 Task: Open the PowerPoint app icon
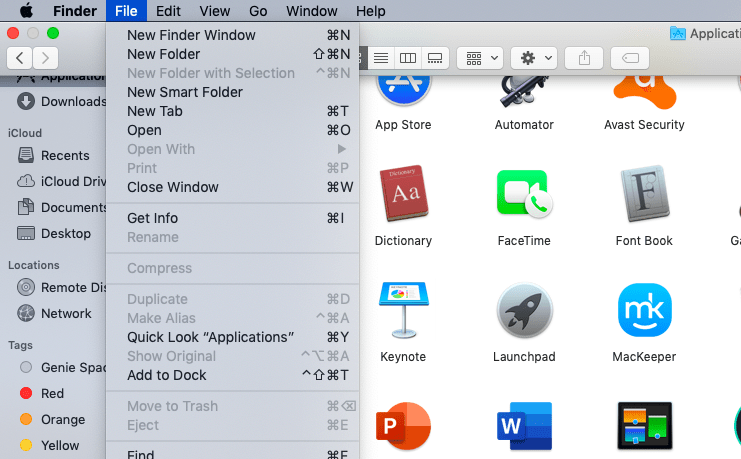404,425
